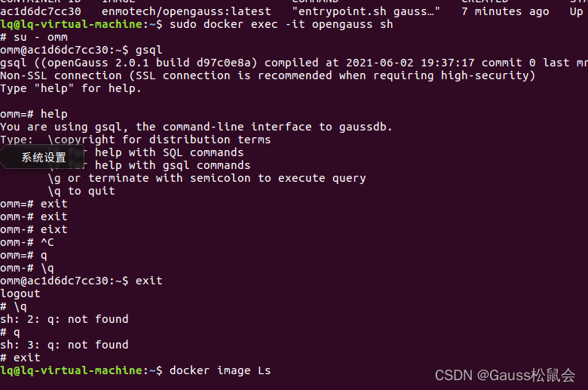Viewport: 588px width, 390px height.
Task: Click the 'sh: 2: q: not found' error
Action: pos(64,319)
